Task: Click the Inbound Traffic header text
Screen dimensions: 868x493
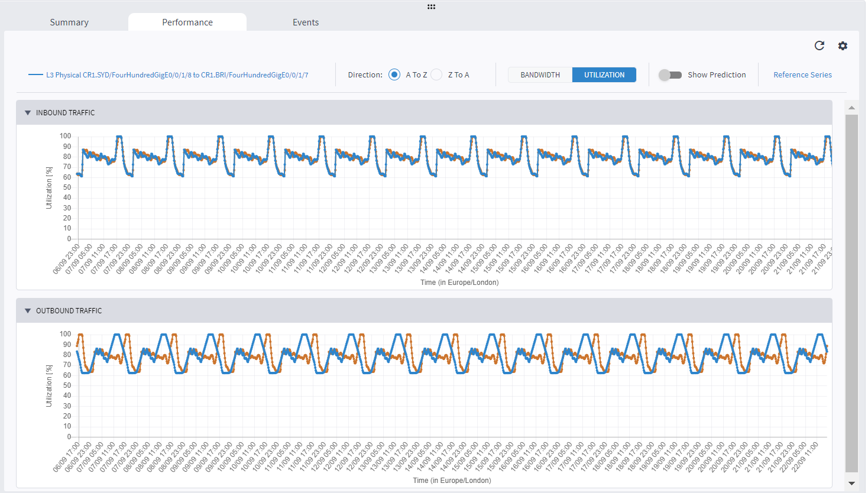Action: (65, 112)
